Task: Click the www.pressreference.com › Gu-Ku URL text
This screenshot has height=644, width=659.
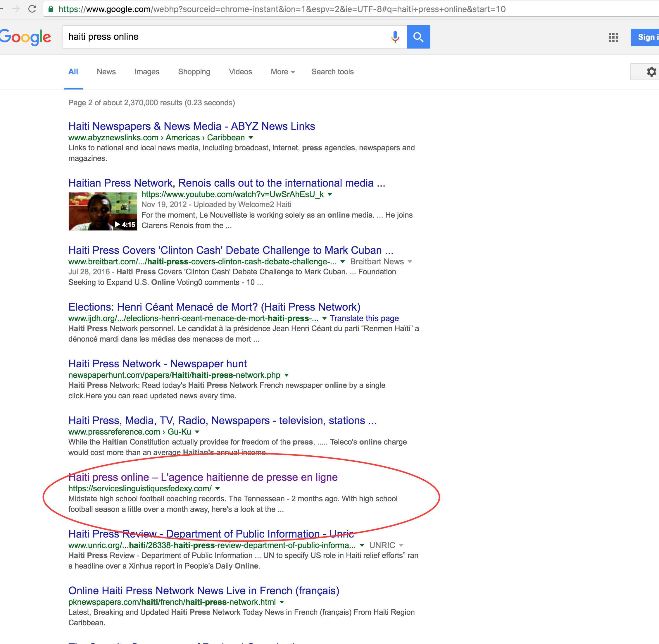Action: click(x=130, y=432)
